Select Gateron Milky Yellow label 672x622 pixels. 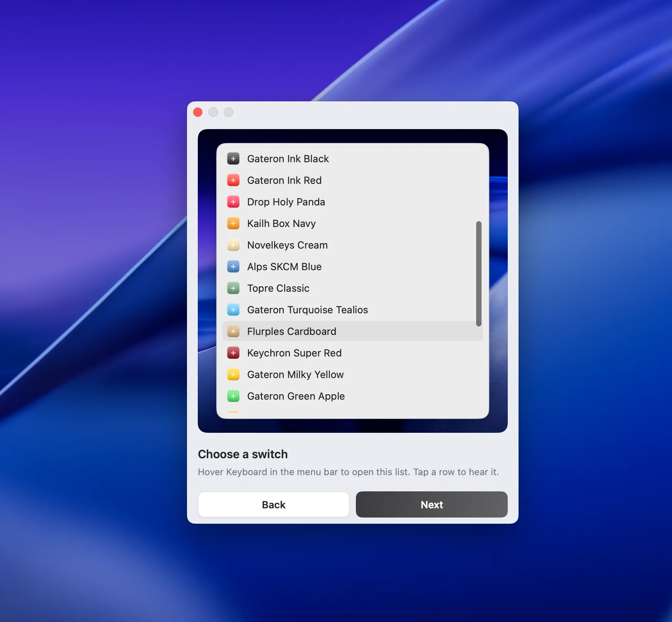pyautogui.click(x=295, y=375)
